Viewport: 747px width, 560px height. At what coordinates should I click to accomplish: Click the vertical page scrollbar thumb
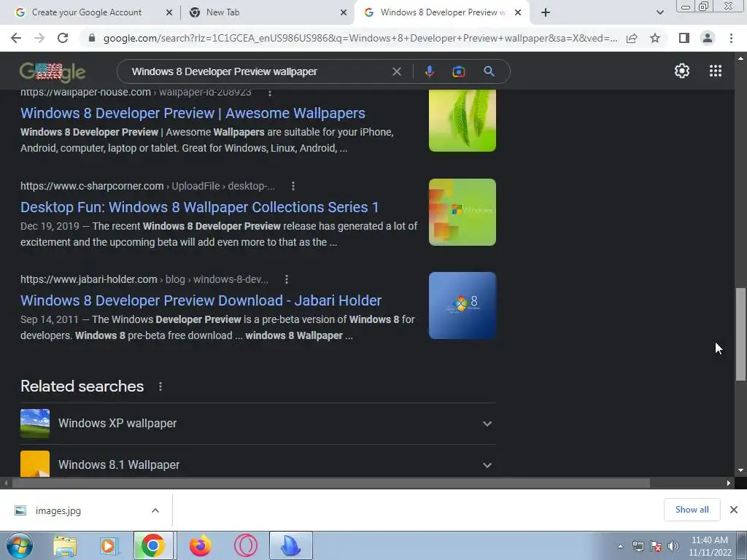click(x=740, y=334)
